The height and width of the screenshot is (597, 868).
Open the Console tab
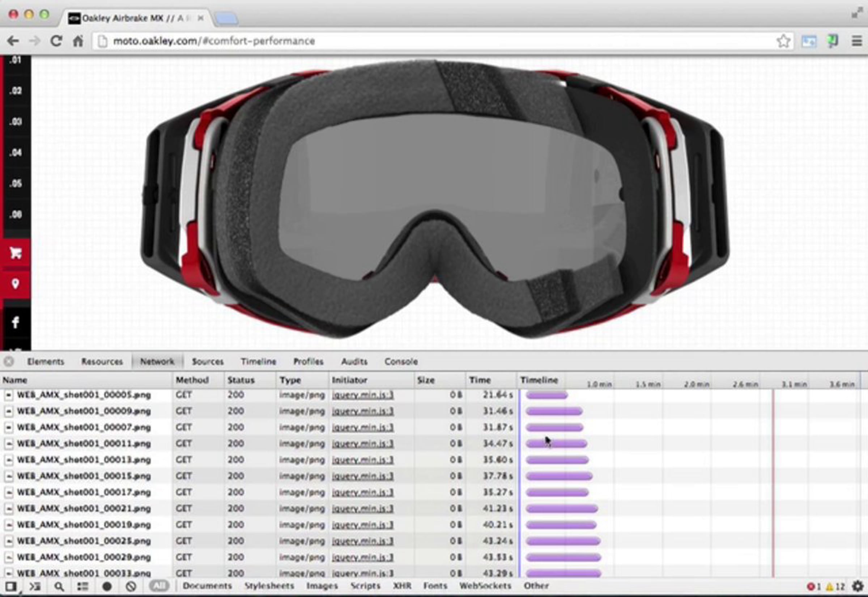(x=401, y=362)
